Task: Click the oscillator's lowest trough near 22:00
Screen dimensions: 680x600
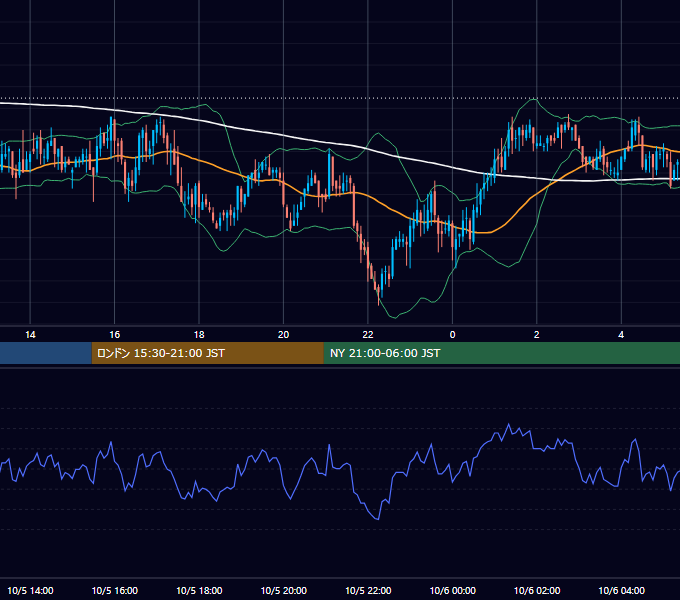Action: pyautogui.click(x=378, y=518)
